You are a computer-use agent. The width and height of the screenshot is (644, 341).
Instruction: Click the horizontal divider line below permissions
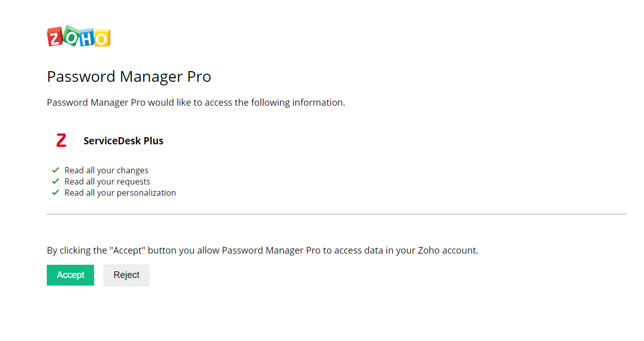(x=336, y=214)
